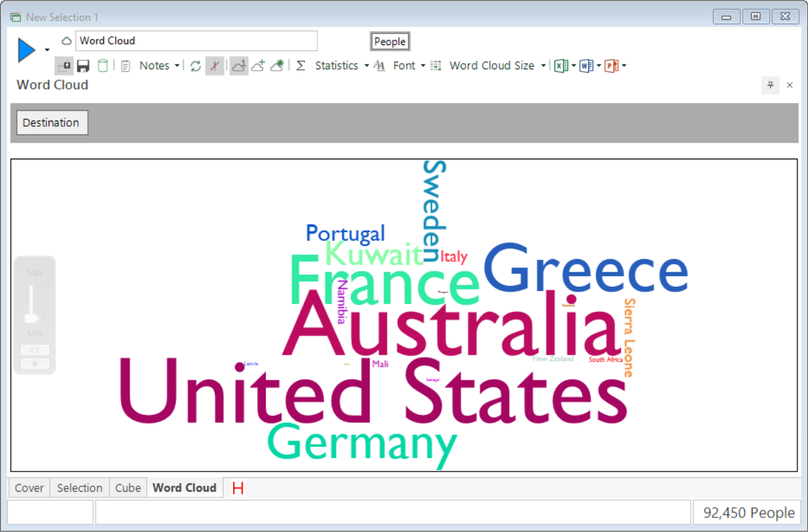Viewport: 808px width, 532px height.
Task: Click the zoom slider handle between Max and Min
Action: click(32, 318)
